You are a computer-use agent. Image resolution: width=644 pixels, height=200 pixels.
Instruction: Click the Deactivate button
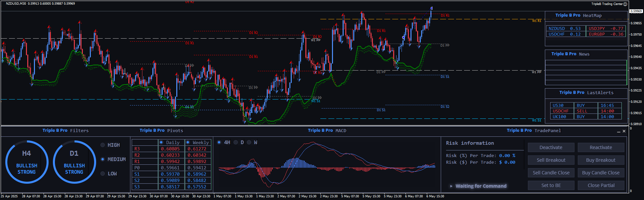pyautogui.click(x=551, y=147)
